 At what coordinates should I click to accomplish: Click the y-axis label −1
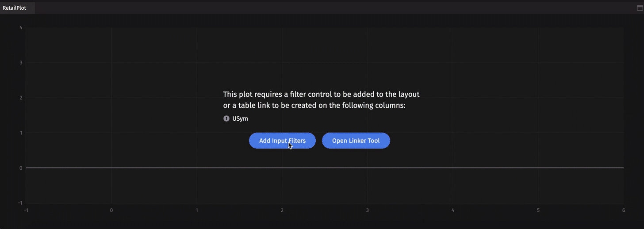[20, 203]
